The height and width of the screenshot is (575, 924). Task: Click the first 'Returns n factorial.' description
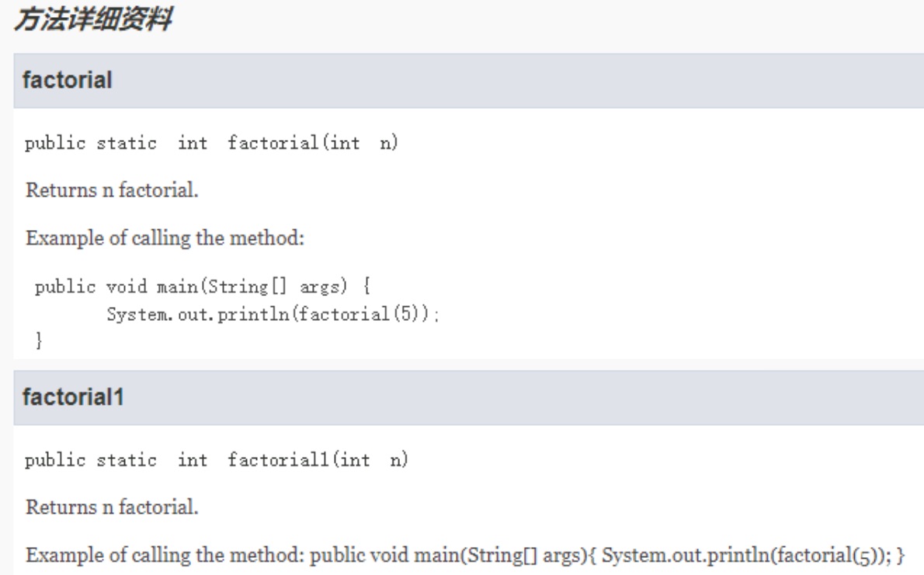[112, 190]
